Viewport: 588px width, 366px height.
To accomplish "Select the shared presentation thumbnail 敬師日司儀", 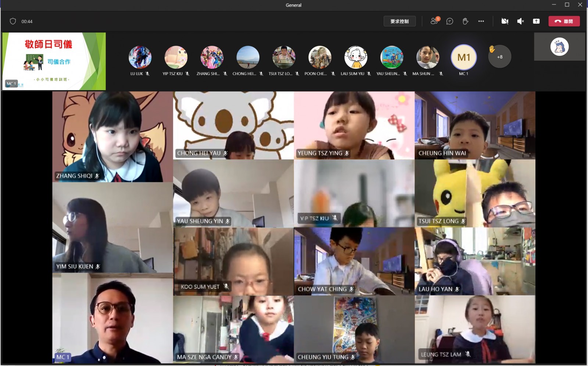I will (54, 61).
